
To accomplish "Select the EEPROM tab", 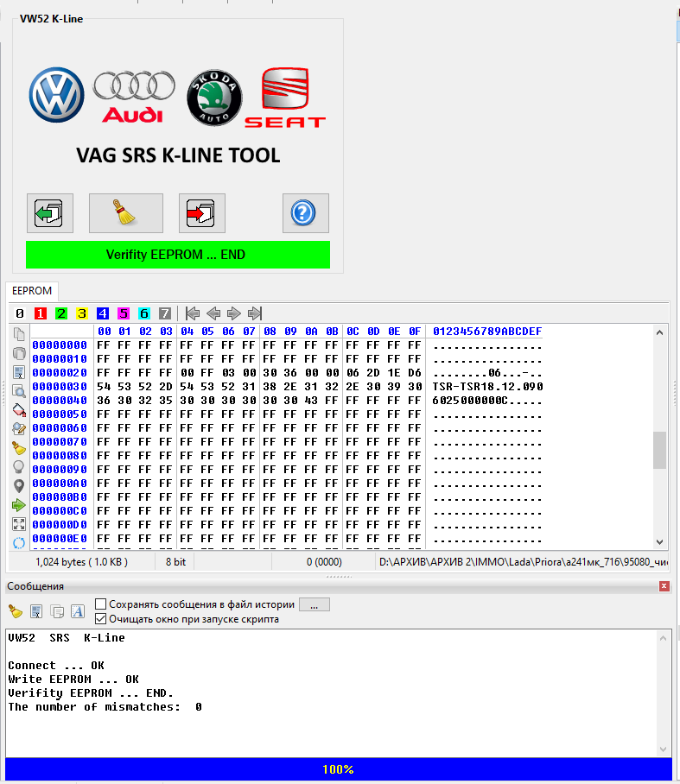I will tap(32, 291).
